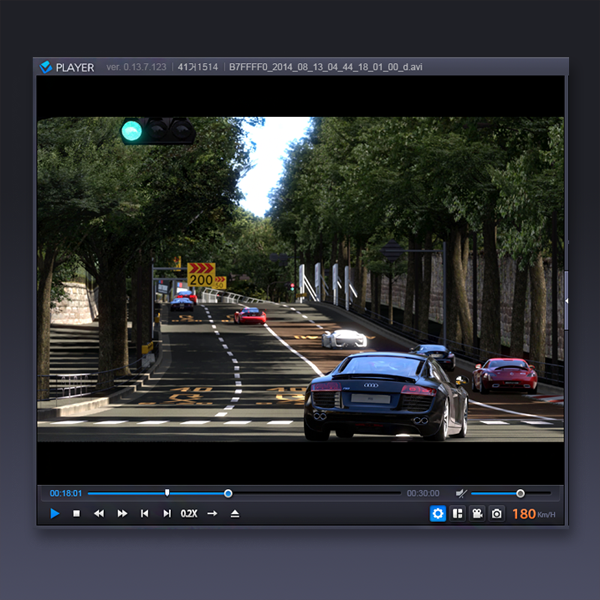
Task: Click the PLAYER logo icon in title bar
Action: (46, 67)
